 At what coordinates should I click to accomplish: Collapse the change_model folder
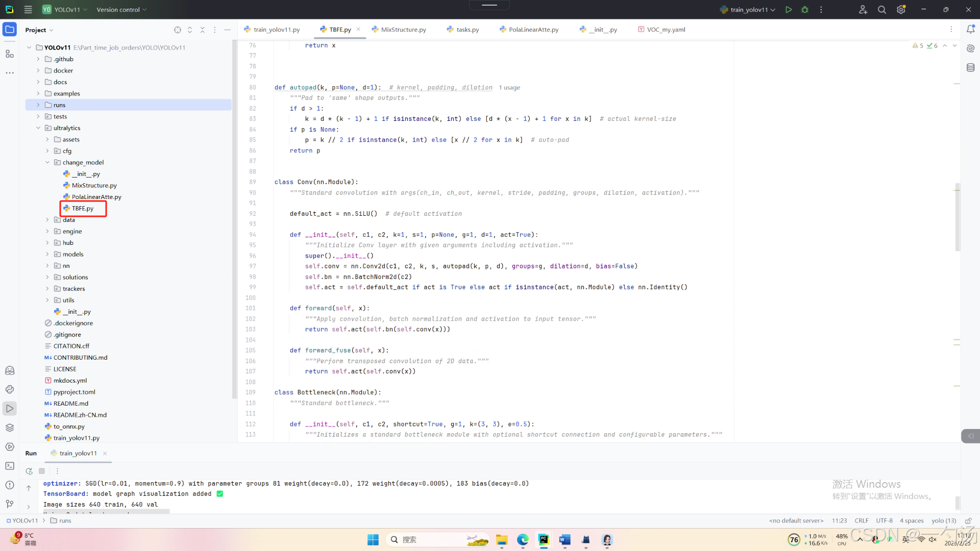tap(47, 162)
